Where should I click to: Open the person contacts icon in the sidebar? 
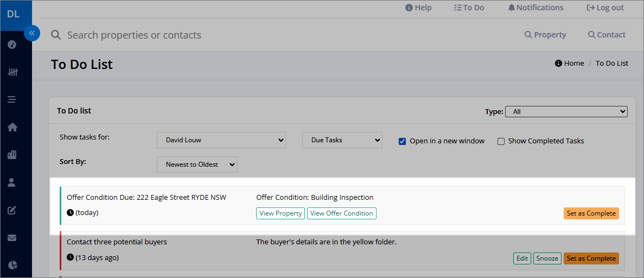[12, 182]
